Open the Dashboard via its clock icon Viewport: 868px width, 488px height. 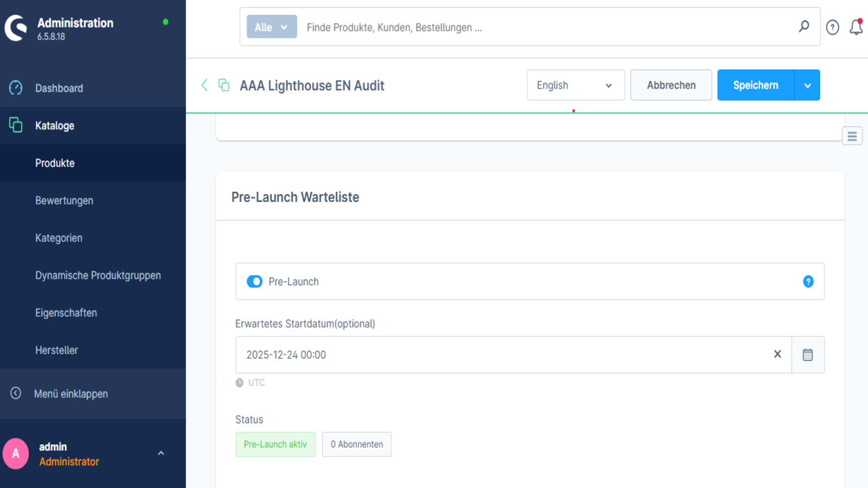pyautogui.click(x=16, y=88)
